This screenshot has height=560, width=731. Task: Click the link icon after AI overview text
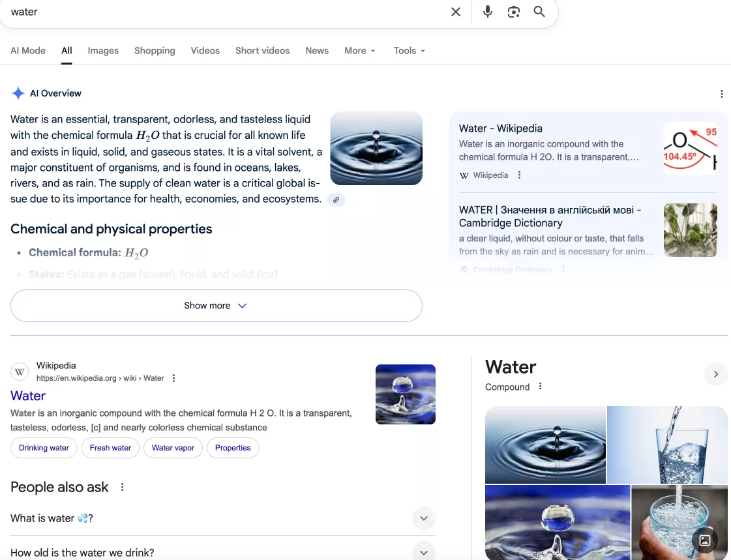coord(336,199)
